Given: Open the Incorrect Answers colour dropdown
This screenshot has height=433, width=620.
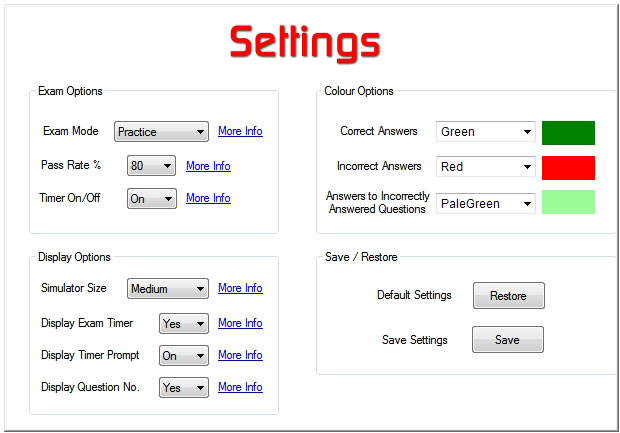Looking at the screenshot, I should click(486, 166).
